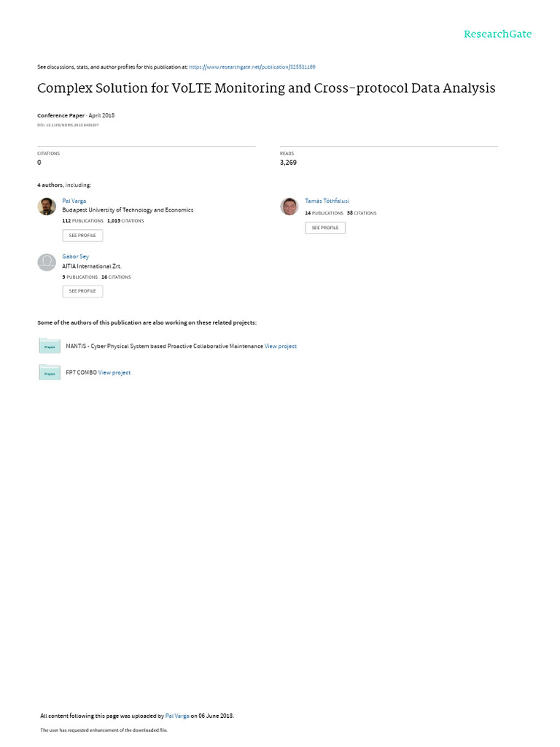Open Tamás Tóthfalusi author name link

coord(327,201)
